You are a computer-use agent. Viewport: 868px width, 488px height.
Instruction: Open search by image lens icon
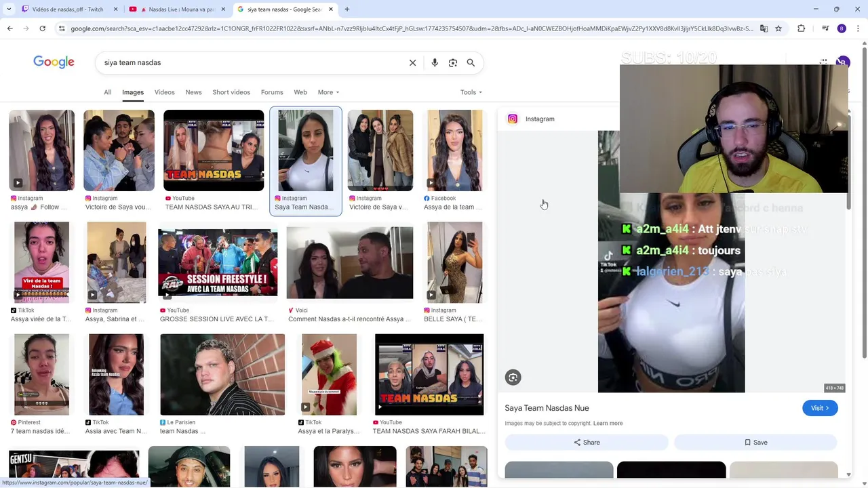click(x=453, y=62)
